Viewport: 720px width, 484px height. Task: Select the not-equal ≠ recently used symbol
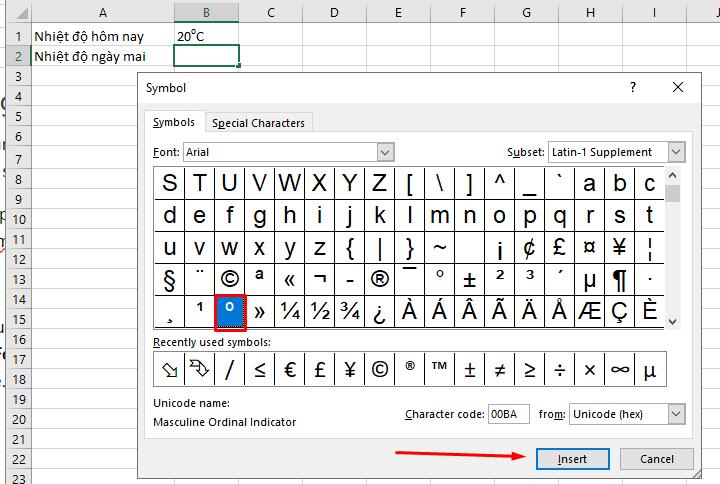coord(500,369)
